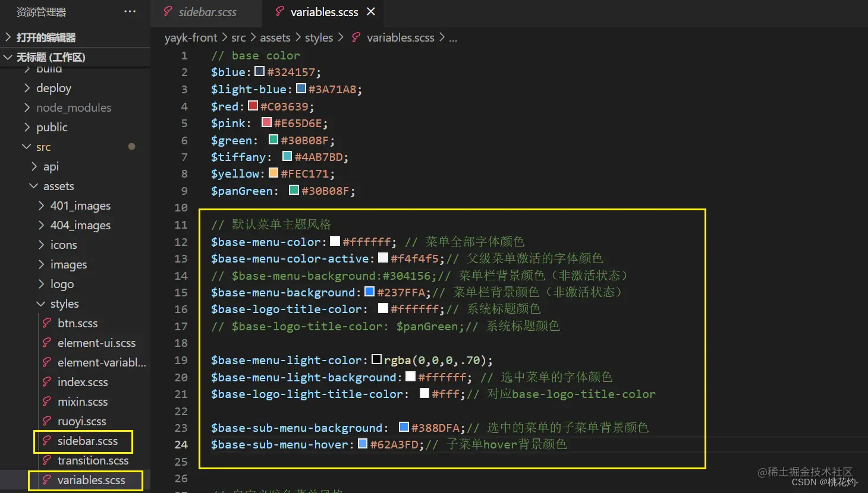Click the Sass icon beside ruoyi.scss
Screen dimensions: 868x493
(46, 421)
